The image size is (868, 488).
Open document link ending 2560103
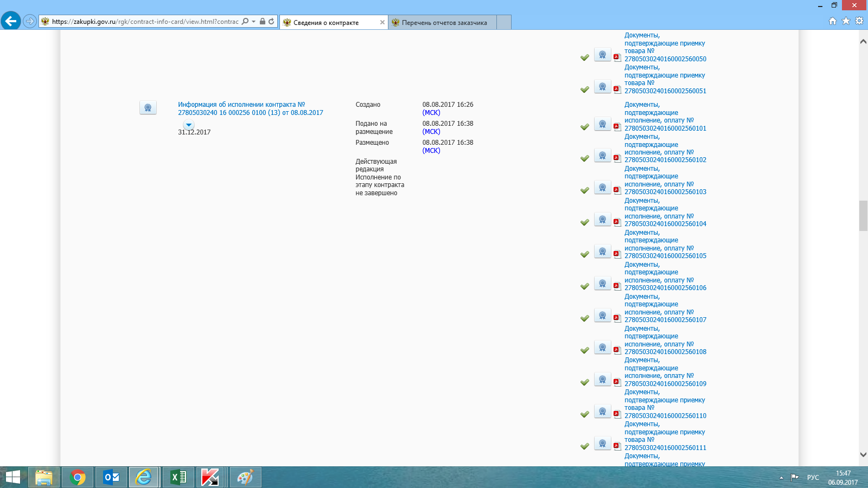pyautogui.click(x=665, y=180)
